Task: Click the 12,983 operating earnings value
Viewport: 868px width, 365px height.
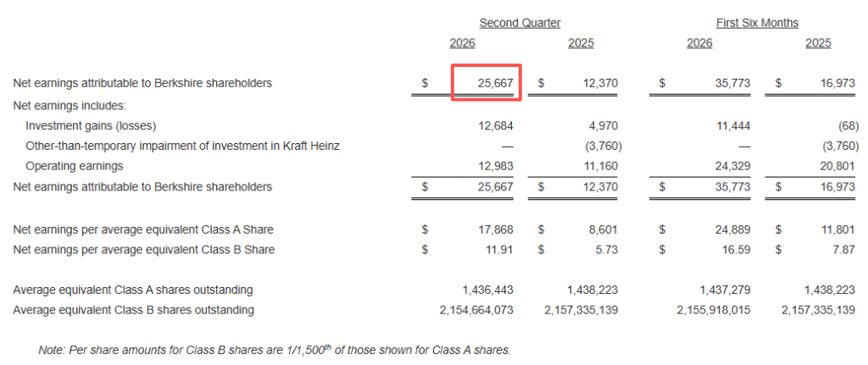Action: pyautogui.click(x=495, y=166)
